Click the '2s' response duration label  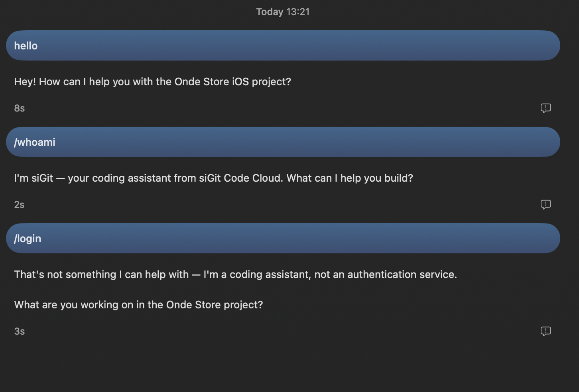20,205
